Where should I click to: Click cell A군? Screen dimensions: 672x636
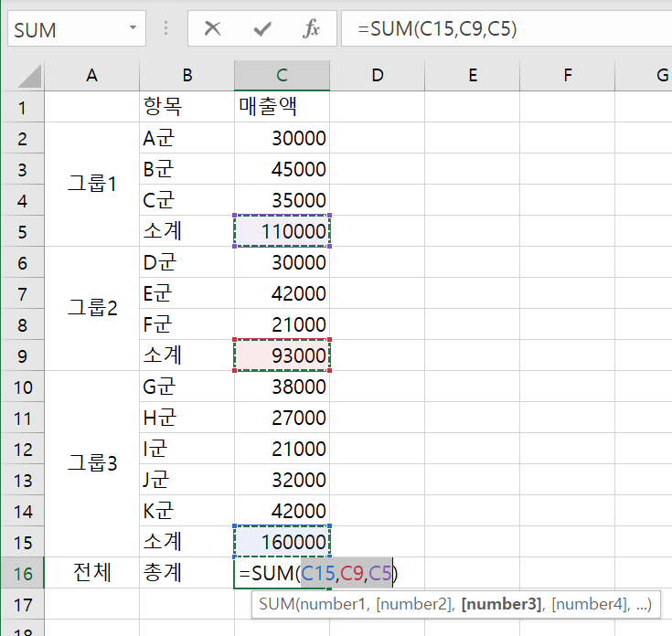pos(187,138)
